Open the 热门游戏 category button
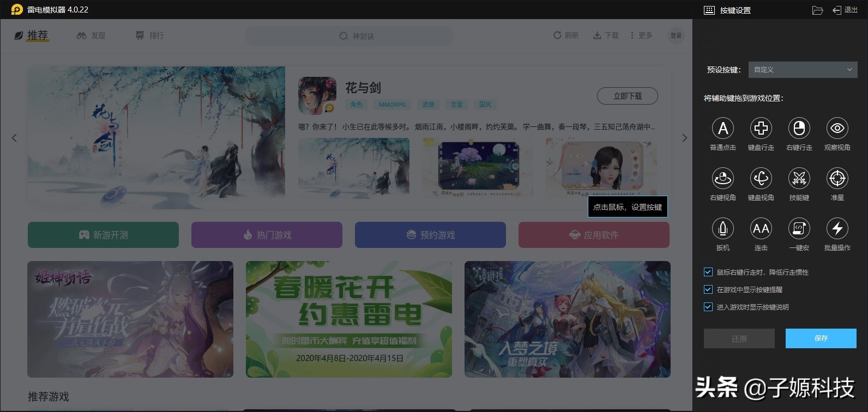 (267, 235)
